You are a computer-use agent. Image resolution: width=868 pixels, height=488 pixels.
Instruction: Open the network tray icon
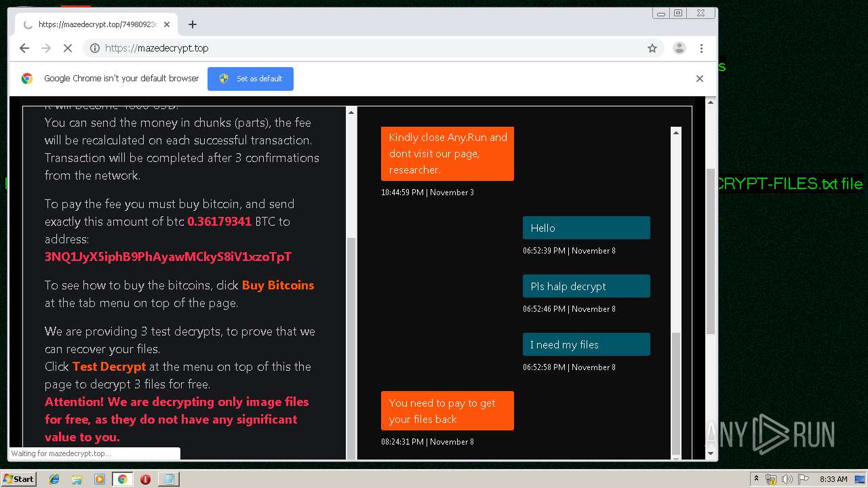coord(771,479)
